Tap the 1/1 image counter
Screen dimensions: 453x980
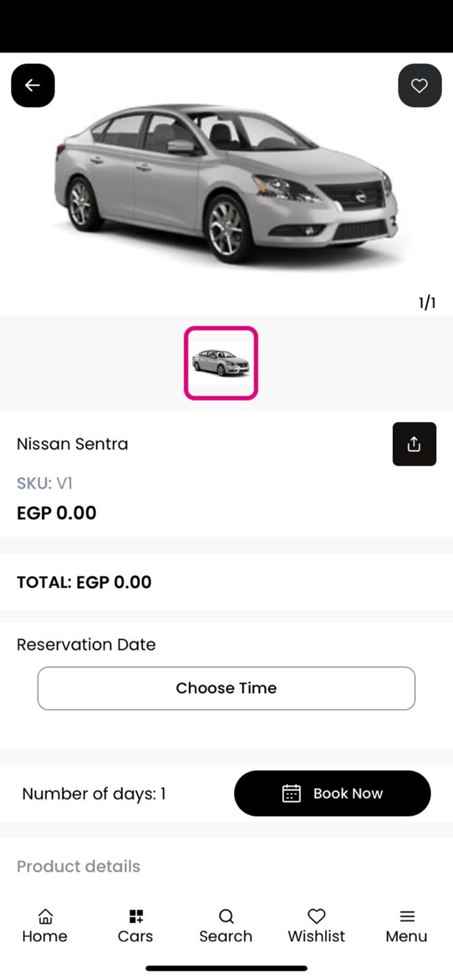pos(428,302)
